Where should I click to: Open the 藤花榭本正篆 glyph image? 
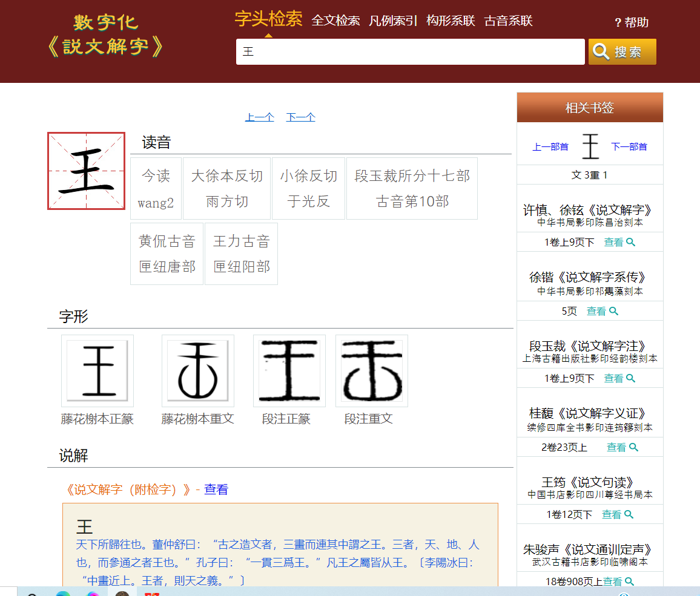point(97,370)
